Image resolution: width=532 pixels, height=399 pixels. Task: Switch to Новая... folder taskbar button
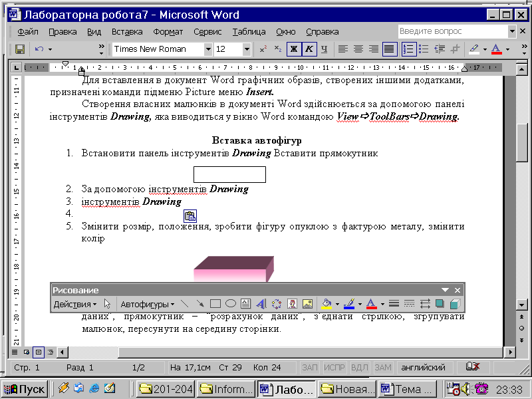click(x=348, y=389)
